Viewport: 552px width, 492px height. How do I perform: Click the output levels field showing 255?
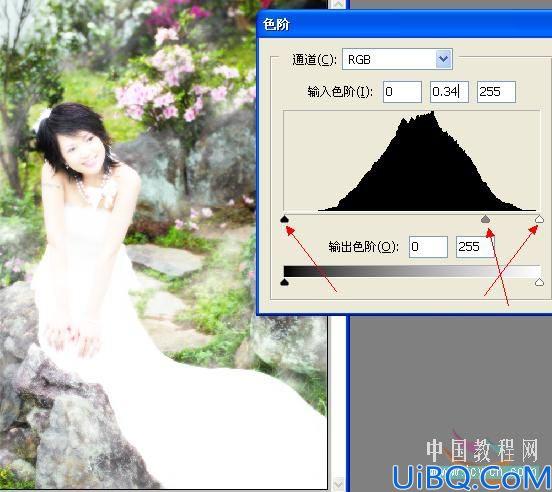point(475,247)
